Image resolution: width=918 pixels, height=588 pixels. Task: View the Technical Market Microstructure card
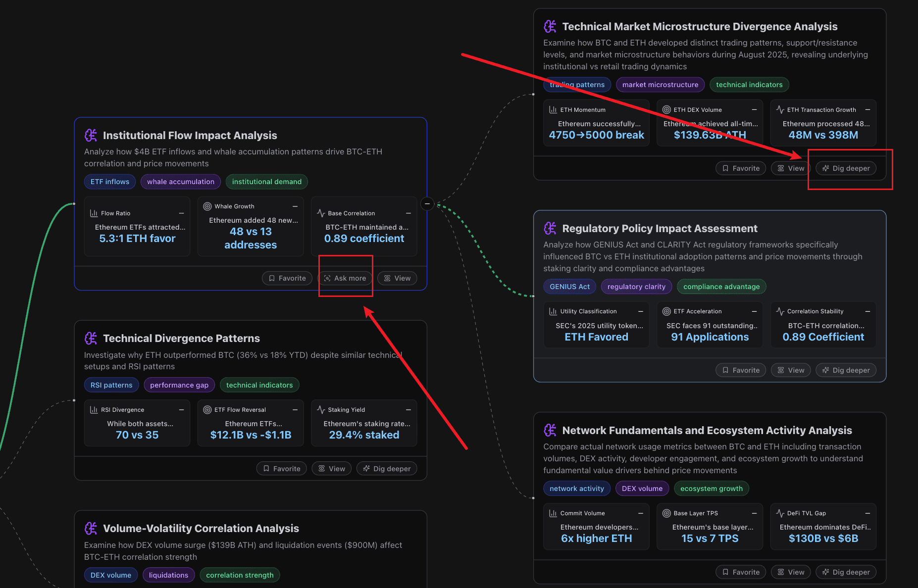click(791, 168)
